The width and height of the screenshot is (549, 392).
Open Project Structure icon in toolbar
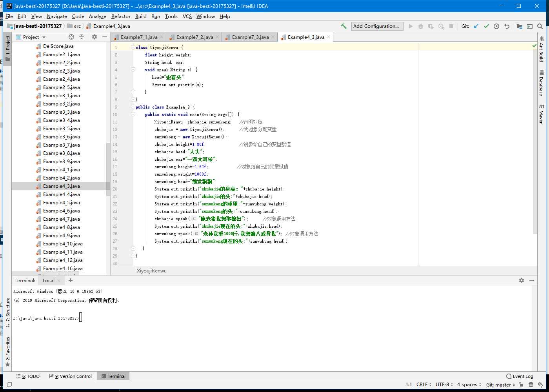pos(520,26)
